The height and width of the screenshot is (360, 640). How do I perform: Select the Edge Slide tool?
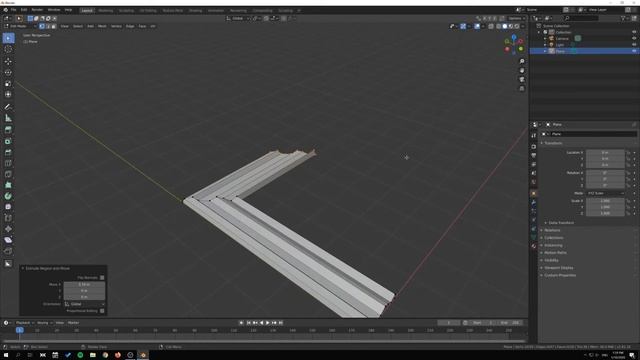pos(8,218)
